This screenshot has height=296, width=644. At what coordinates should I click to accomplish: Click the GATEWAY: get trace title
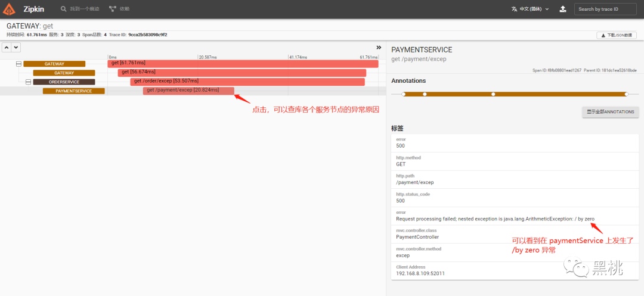pos(30,26)
